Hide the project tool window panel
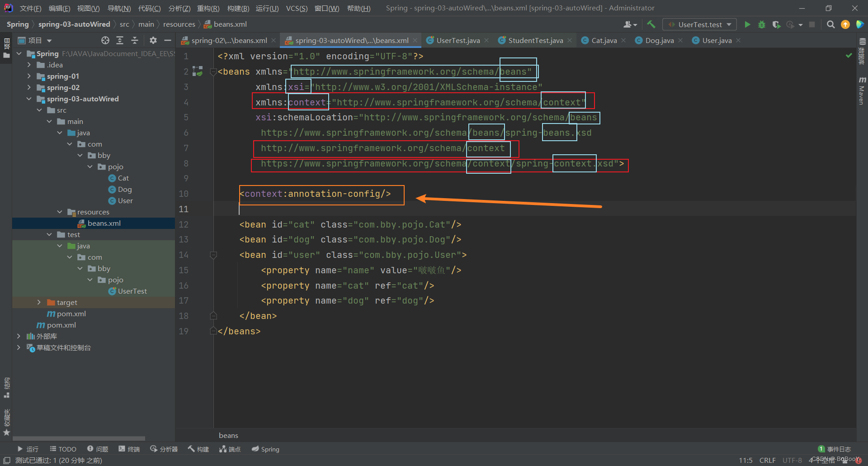This screenshot has width=868, height=466. point(168,40)
